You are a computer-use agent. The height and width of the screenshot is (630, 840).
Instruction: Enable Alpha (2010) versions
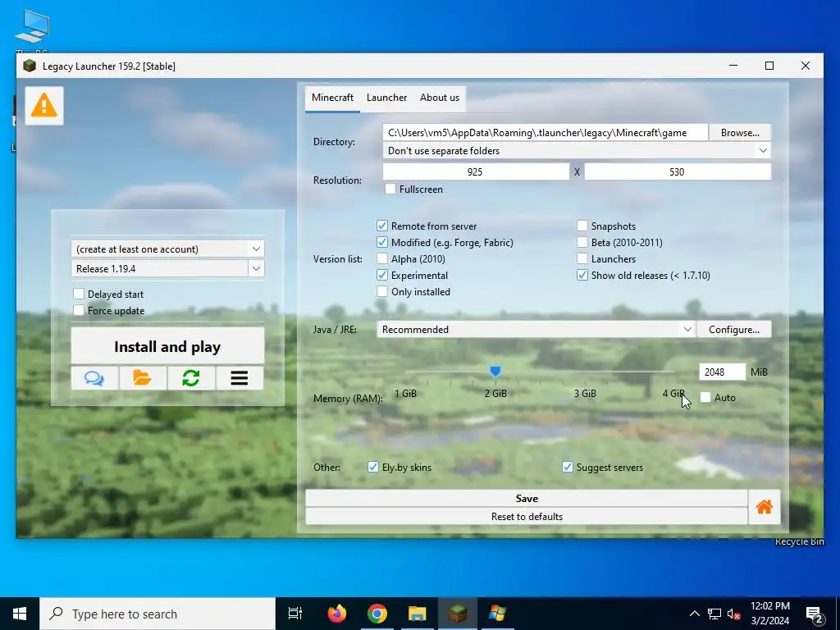(382, 258)
